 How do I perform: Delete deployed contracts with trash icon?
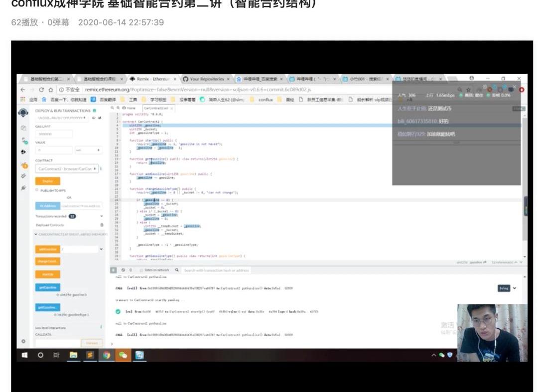(x=102, y=225)
